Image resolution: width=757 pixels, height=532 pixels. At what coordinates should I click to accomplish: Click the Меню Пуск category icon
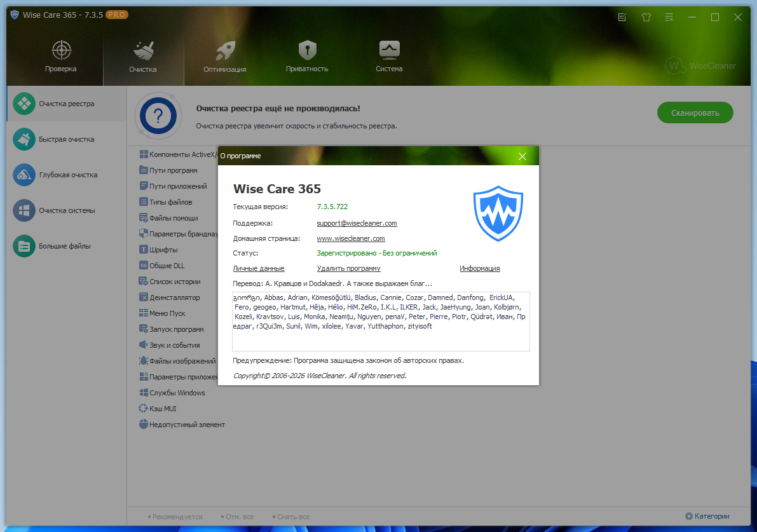click(144, 313)
